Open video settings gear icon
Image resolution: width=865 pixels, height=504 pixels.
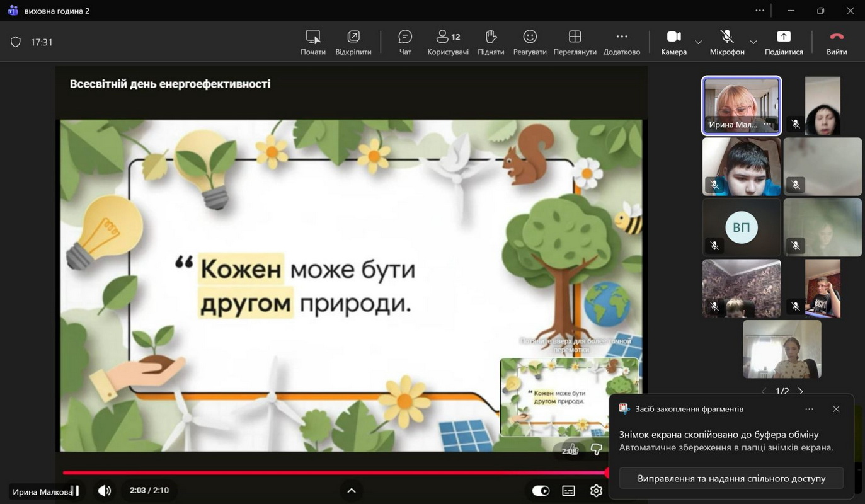(x=596, y=491)
